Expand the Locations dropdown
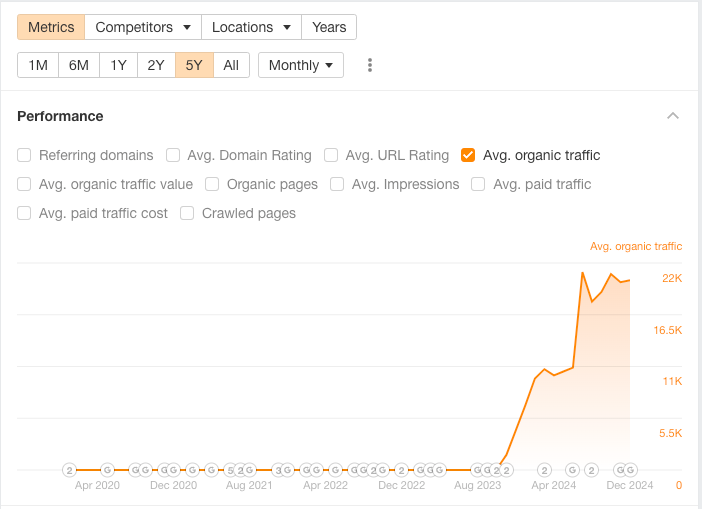 [x=251, y=27]
